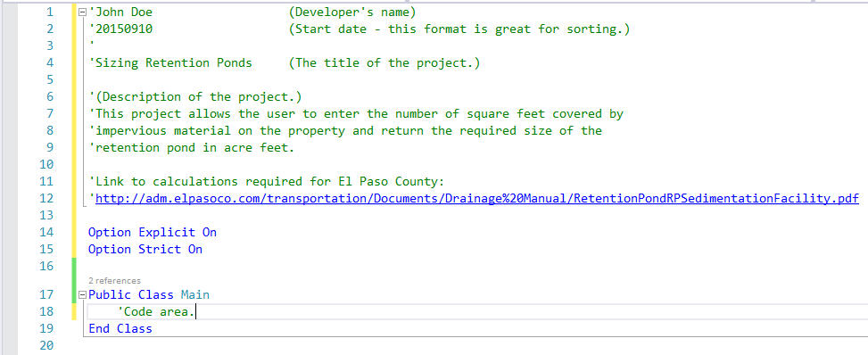Place the cursor in the 'Code area.' comment line

click(157, 312)
